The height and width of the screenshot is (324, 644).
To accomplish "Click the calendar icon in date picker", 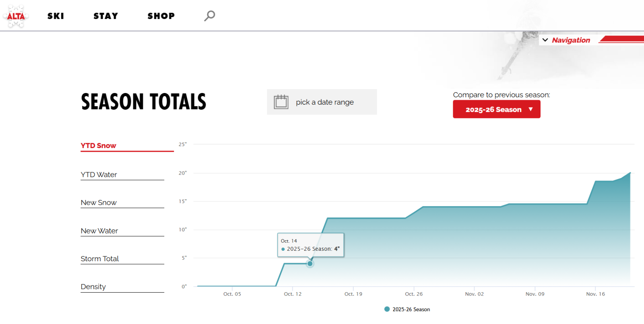I will coord(281,102).
